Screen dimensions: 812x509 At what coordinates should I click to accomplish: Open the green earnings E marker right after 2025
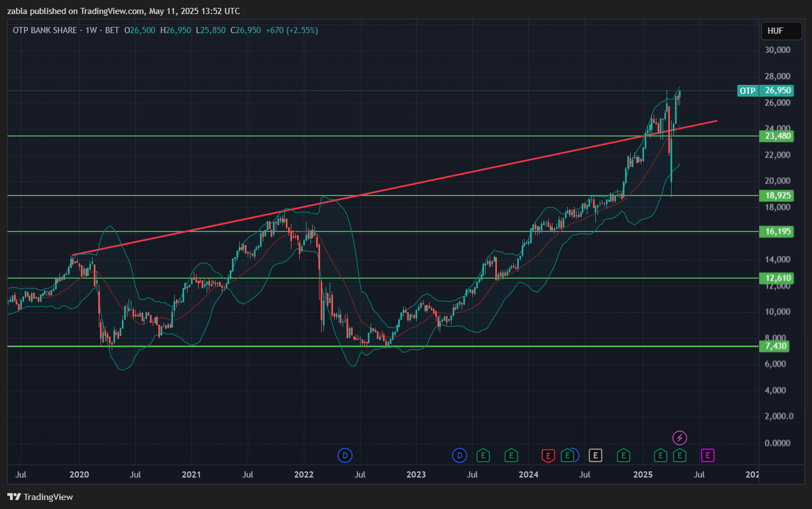coord(660,456)
